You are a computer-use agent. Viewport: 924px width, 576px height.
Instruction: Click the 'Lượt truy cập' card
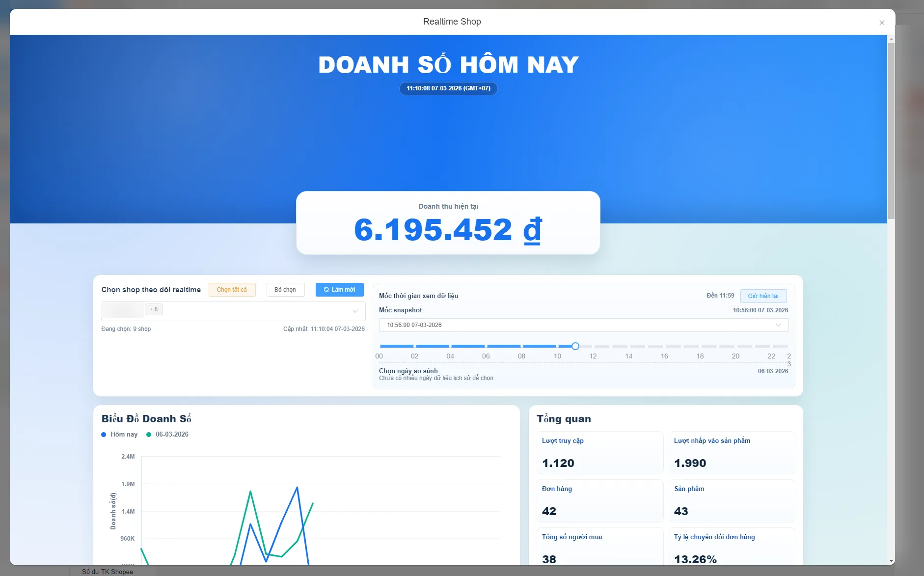(x=600, y=453)
